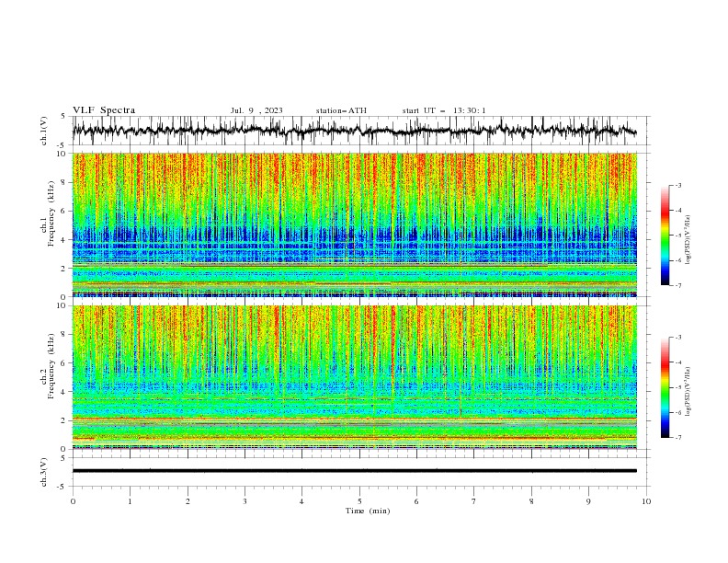
Task: Click the "-5" tick on the lower colorbar
Action: 677,387
